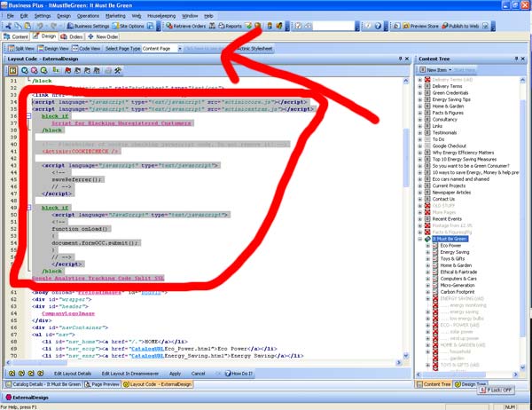The width and height of the screenshot is (532, 410).
Task: Collapse the It Must Be Green node
Action: [x=419, y=239]
